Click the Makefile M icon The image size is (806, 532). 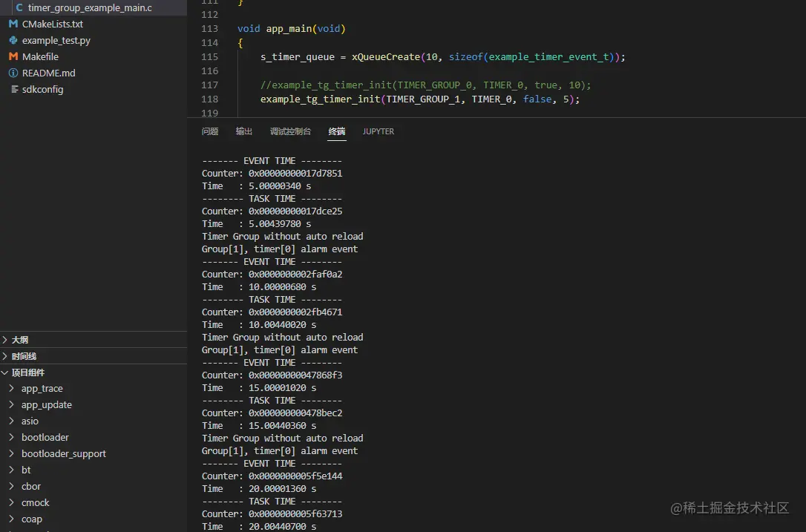click(x=13, y=56)
